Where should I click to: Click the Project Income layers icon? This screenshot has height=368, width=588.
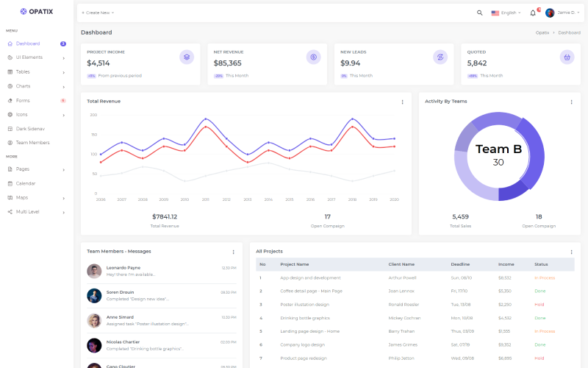click(x=187, y=57)
